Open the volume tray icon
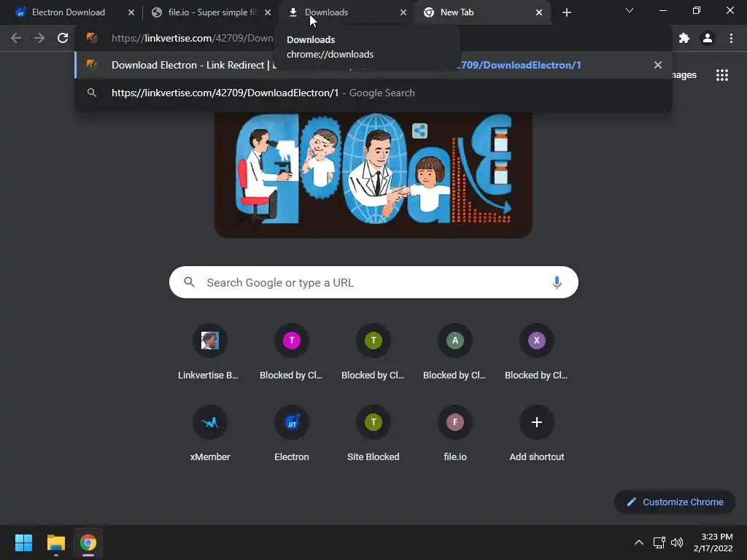Image resolution: width=747 pixels, height=560 pixels. pyautogui.click(x=676, y=542)
